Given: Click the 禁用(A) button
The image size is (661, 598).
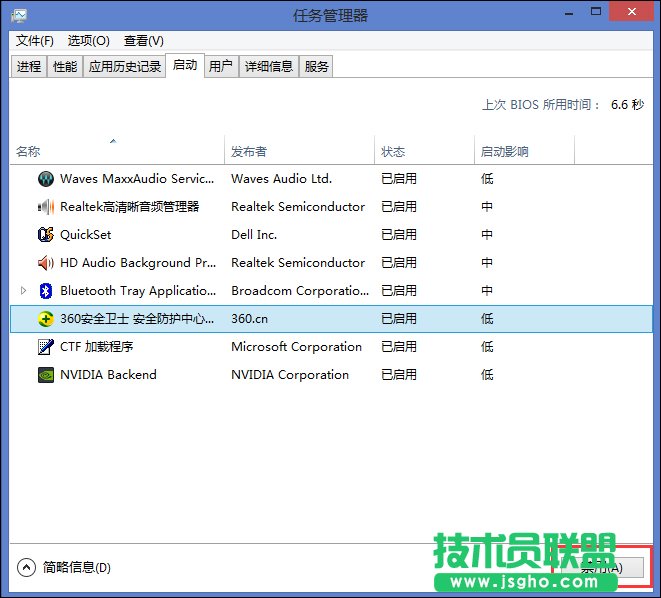Looking at the screenshot, I should pyautogui.click(x=602, y=567).
